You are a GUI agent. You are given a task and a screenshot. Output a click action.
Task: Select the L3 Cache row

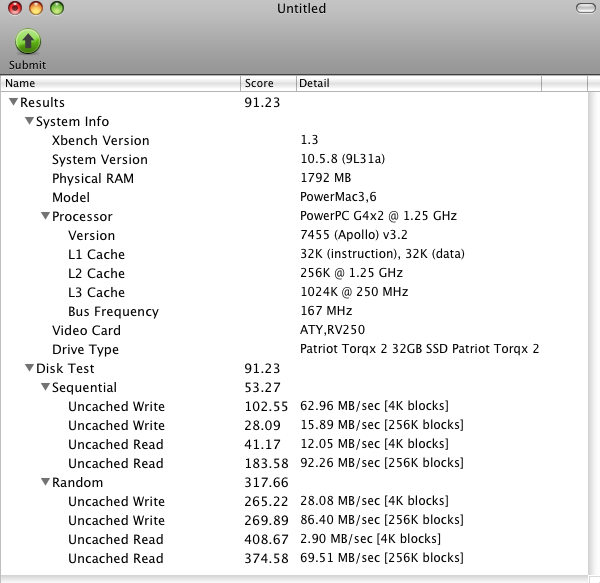pyautogui.click(x=294, y=292)
